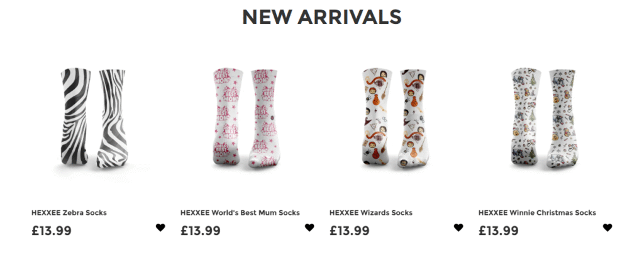
Task: Click the right darker zebra sock image
Action: (112, 118)
